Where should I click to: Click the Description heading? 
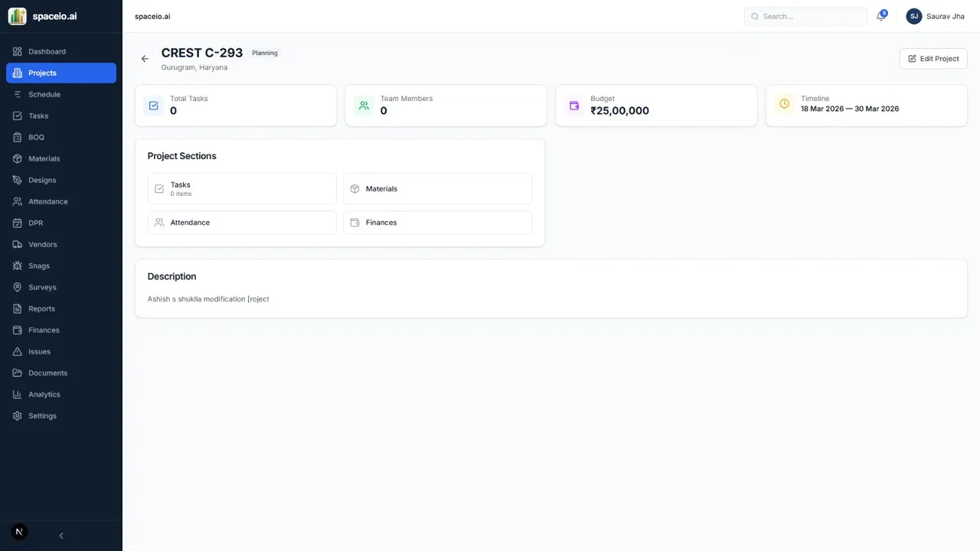coord(172,276)
